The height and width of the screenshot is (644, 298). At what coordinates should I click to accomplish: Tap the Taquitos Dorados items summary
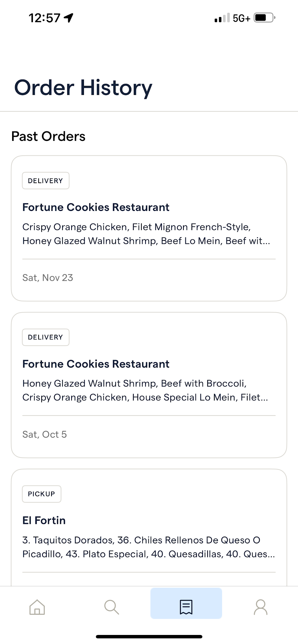[x=148, y=547]
